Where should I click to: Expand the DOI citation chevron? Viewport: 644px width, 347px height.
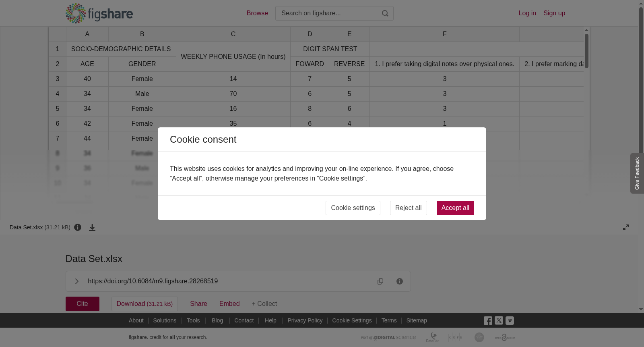(x=76, y=281)
